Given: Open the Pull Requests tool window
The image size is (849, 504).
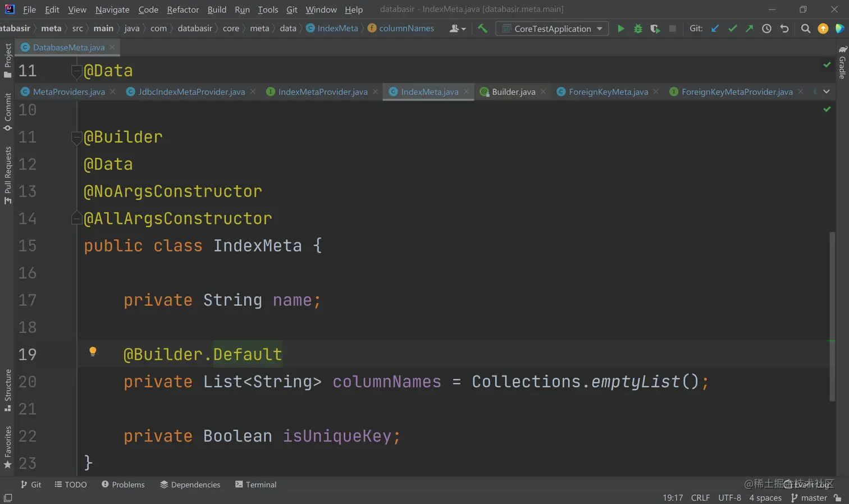Looking at the screenshot, I should pos(7,176).
